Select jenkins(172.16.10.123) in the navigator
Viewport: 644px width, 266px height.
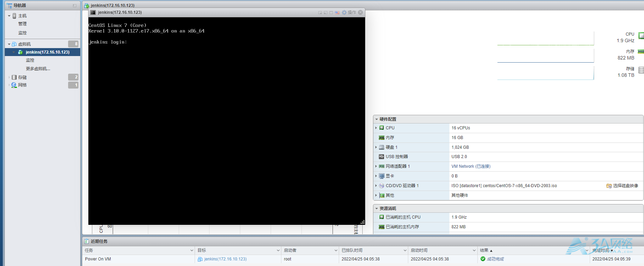point(43,52)
